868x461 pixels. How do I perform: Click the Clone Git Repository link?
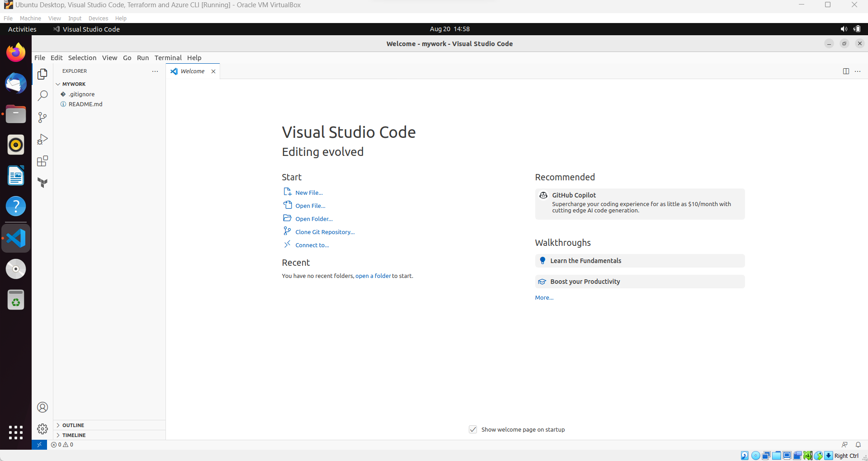pyautogui.click(x=324, y=231)
